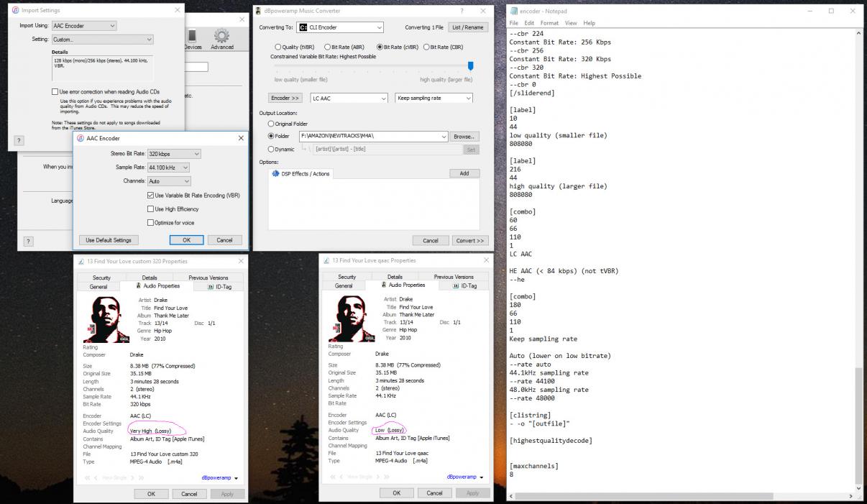Click the DSP Effects / Actions icon

tap(276, 174)
